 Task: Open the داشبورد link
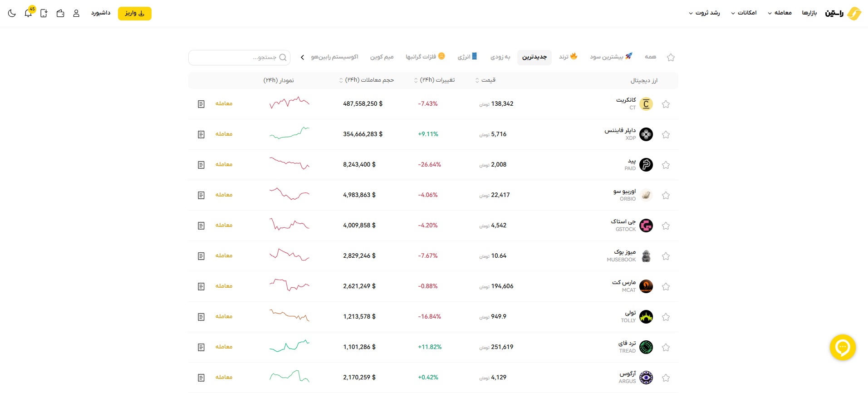[x=101, y=13]
